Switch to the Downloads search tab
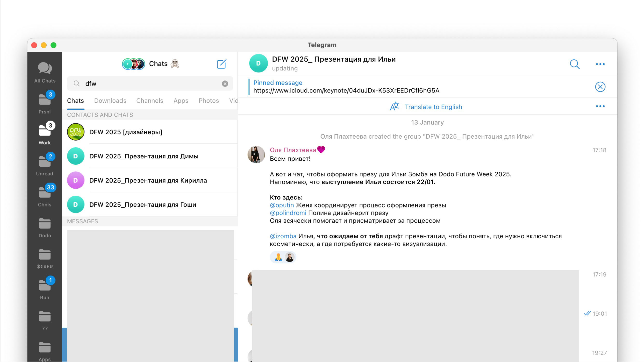This screenshot has width=644, height=362. click(110, 100)
